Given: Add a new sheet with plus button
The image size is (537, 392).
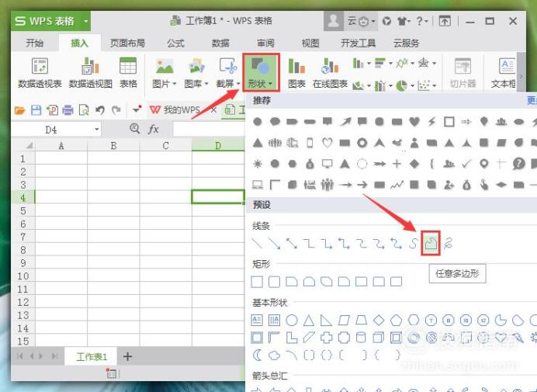Looking at the screenshot, I should tap(127, 357).
